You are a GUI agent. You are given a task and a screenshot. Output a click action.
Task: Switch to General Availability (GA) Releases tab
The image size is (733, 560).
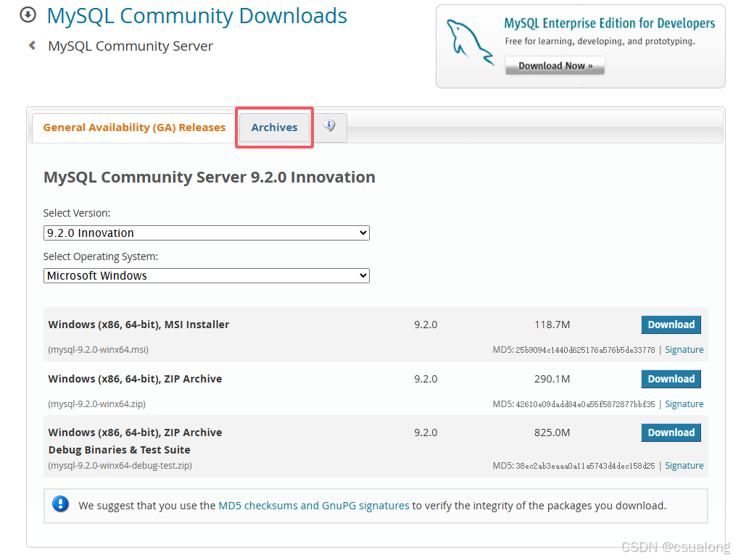tap(134, 128)
